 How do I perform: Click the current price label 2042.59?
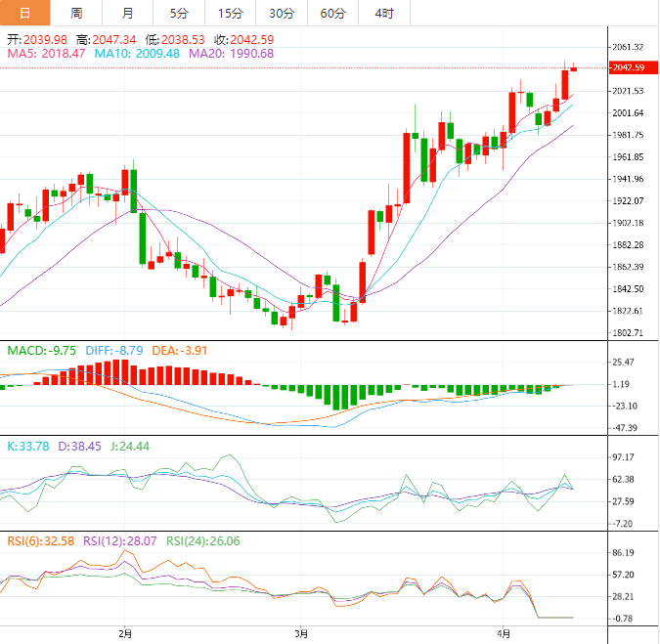[x=633, y=67]
